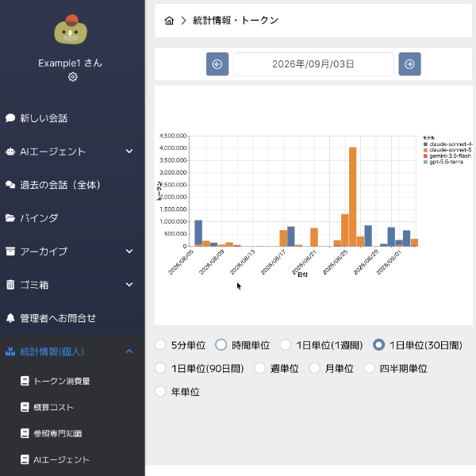
Task: Open user settings gear icon
Action: (x=72, y=77)
